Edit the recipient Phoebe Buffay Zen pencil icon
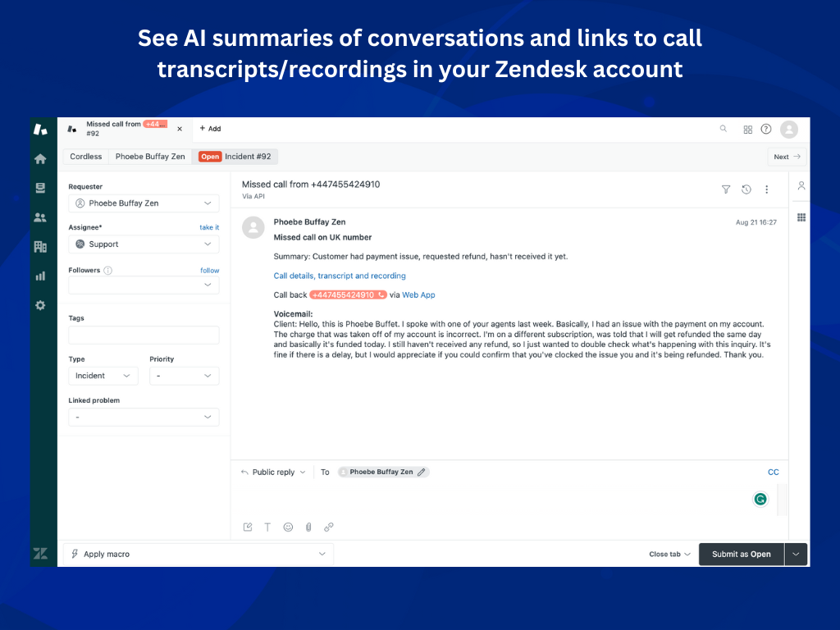The height and width of the screenshot is (630, 840). pos(422,472)
